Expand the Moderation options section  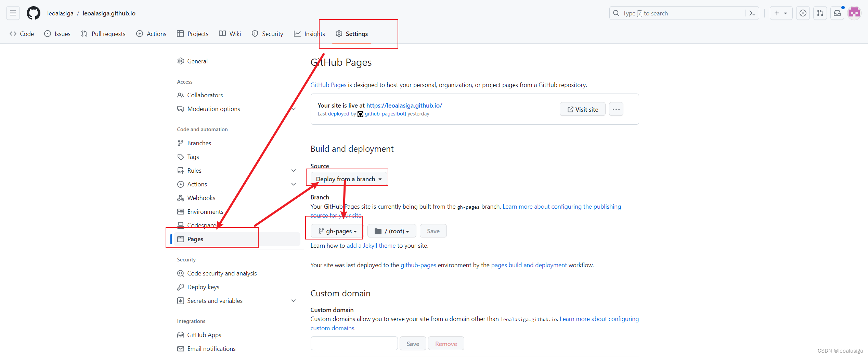[x=294, y=109]
